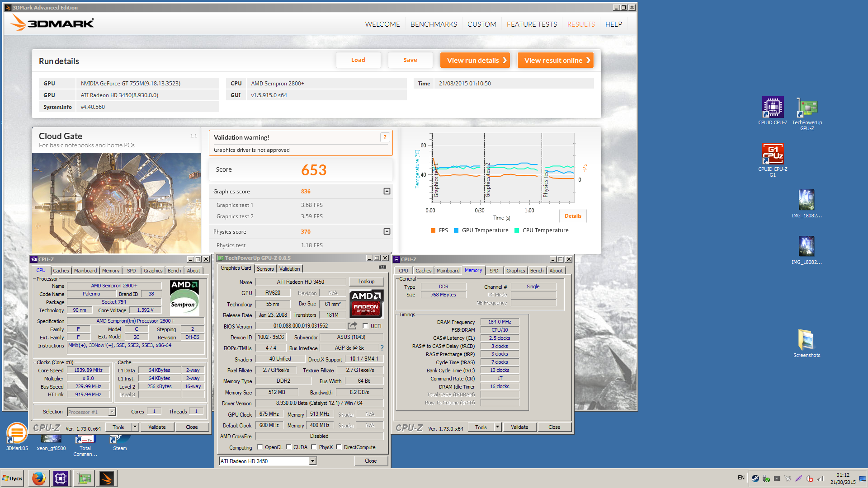The width and height of the screenshot is (868, 488).
Task: Switch to 3DMark in the taskbar
Action: pyautogui.click(x=107, y=478)
